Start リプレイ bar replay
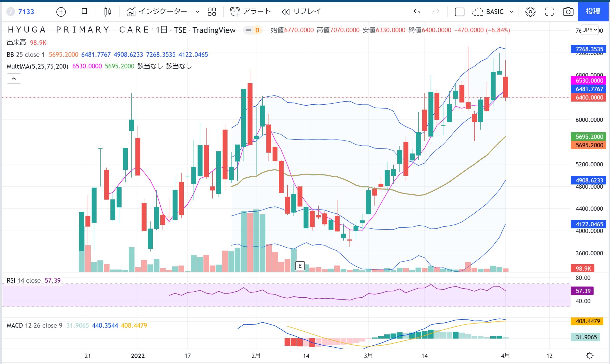 301,12
